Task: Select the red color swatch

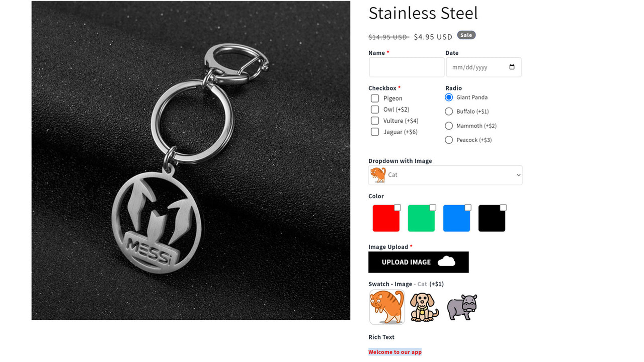Action: click(x=386, y=218)
